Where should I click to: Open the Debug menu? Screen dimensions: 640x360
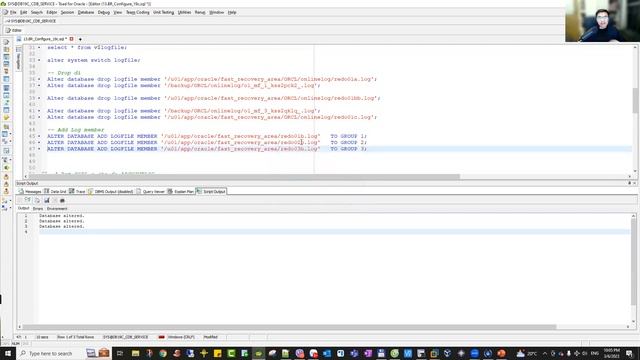(x=104, y=13)
